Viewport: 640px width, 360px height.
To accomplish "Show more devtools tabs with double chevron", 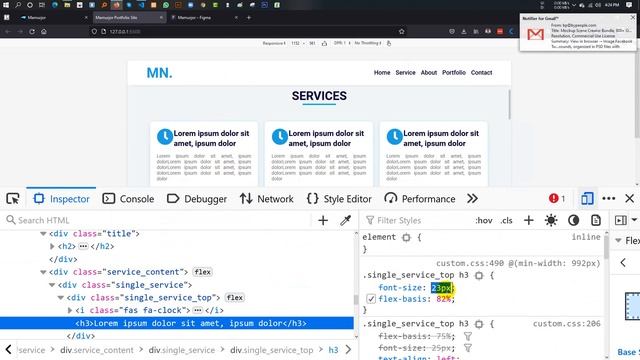I will pyautogui.click(x=472, y=199).
